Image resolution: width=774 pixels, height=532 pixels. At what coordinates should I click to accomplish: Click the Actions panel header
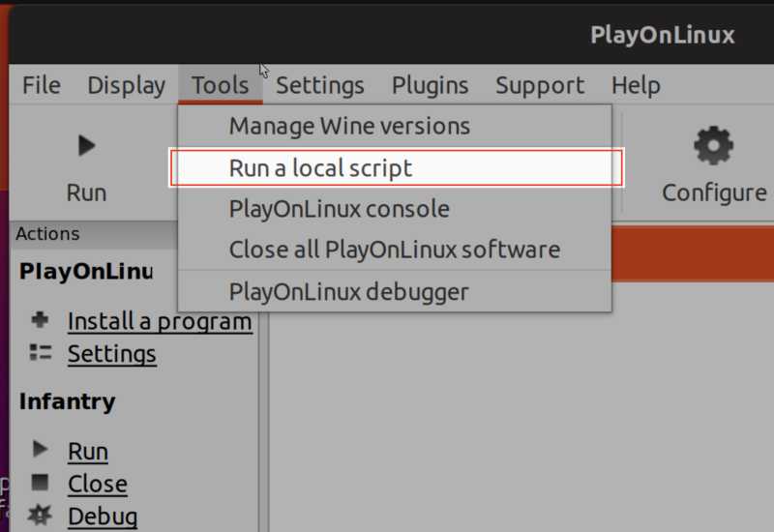coord(94,234)
